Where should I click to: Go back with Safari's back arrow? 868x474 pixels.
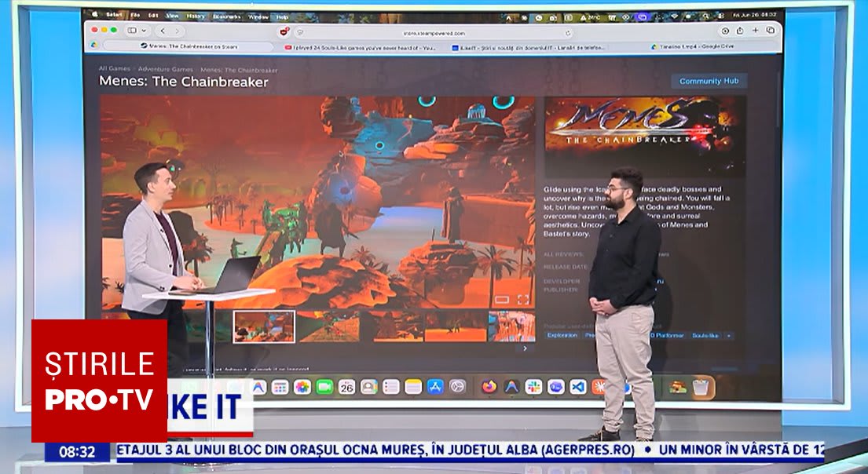click(x=162, y=31)
